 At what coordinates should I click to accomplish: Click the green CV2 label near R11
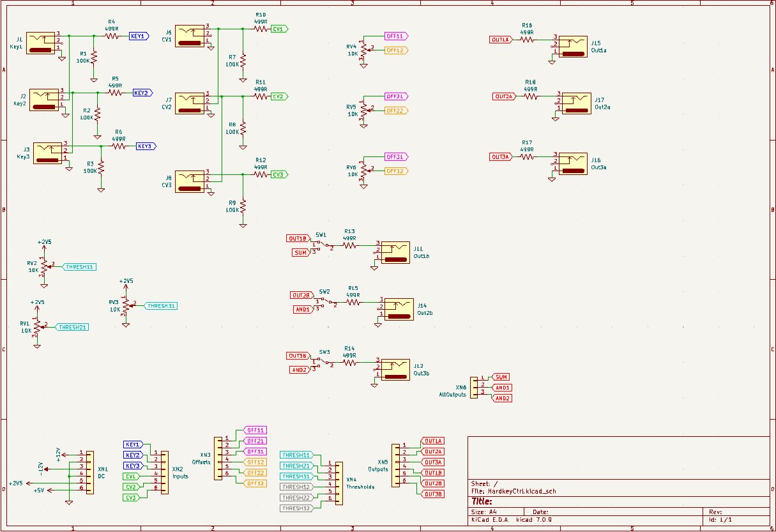[x=279, y=96]
